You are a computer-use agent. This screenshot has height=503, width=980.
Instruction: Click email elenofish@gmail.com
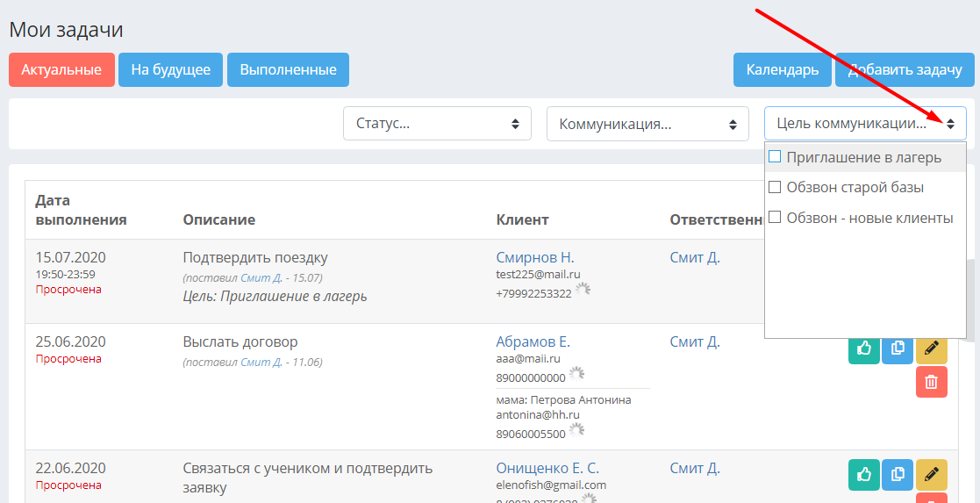click(551, 485)
